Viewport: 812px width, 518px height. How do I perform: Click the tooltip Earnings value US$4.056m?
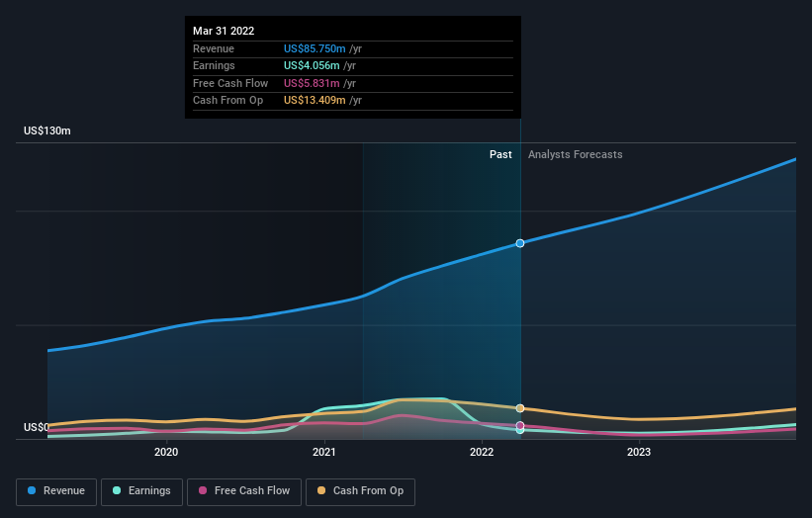click(312, 66)
